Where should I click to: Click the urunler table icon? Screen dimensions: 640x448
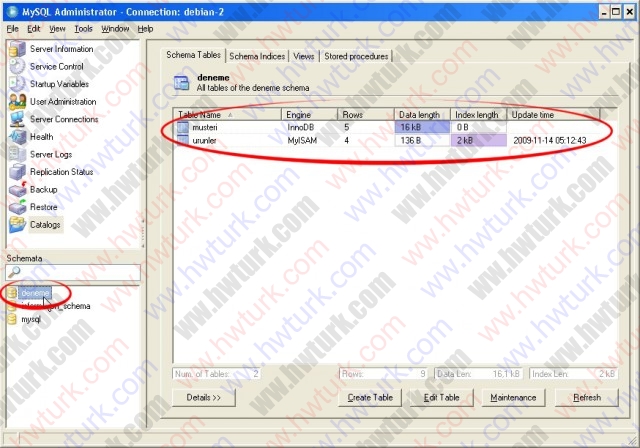pos(182,140)
